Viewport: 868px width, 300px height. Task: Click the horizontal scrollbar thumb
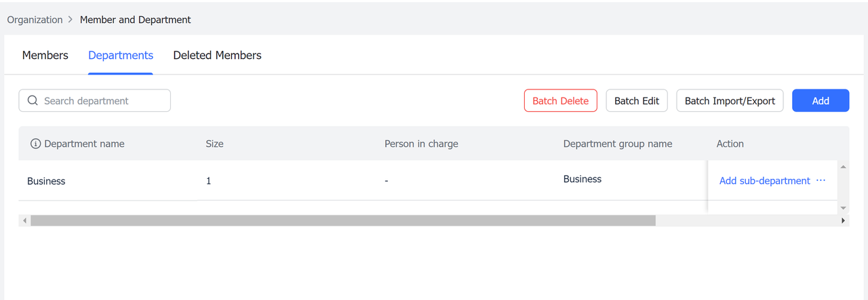pos(342,221)
